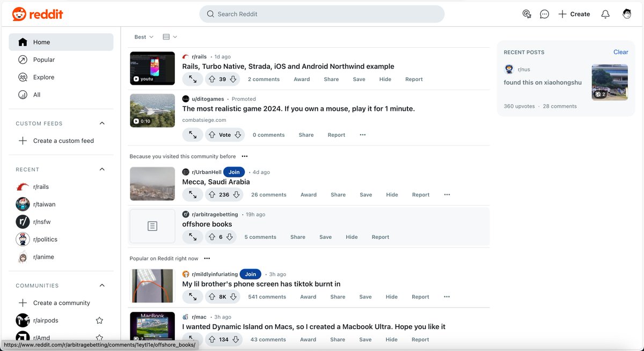
Task: Click the Reddit logo
Action: click(x=38, y=14)
